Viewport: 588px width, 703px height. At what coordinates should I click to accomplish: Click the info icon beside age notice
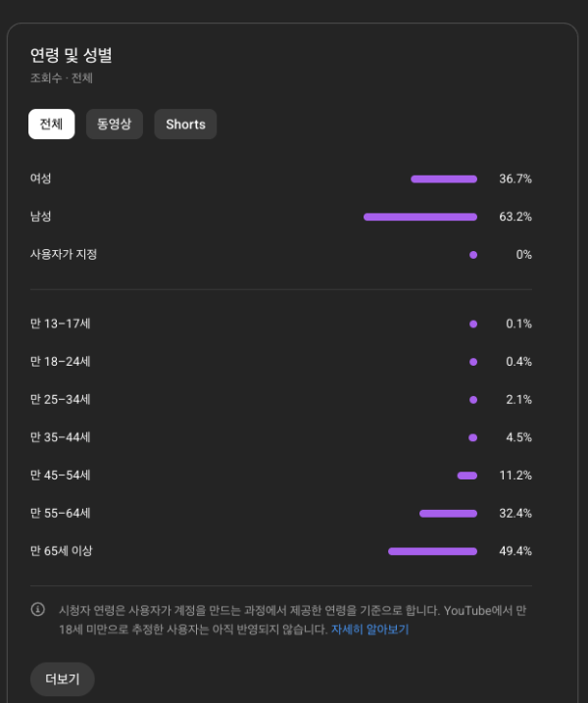point(38,610)
